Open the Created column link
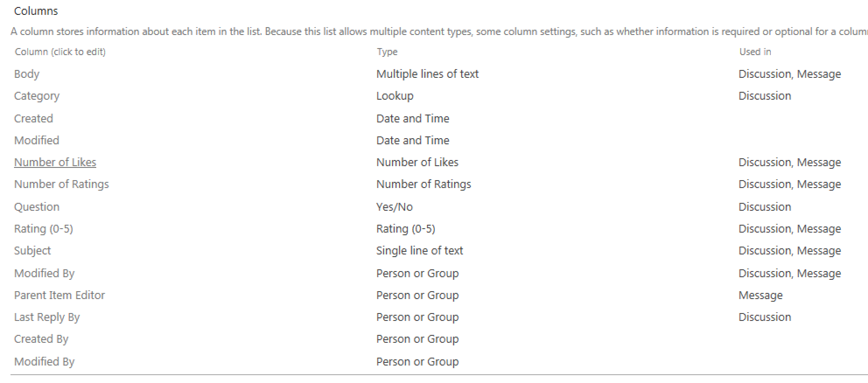 (x=33, y=118)
